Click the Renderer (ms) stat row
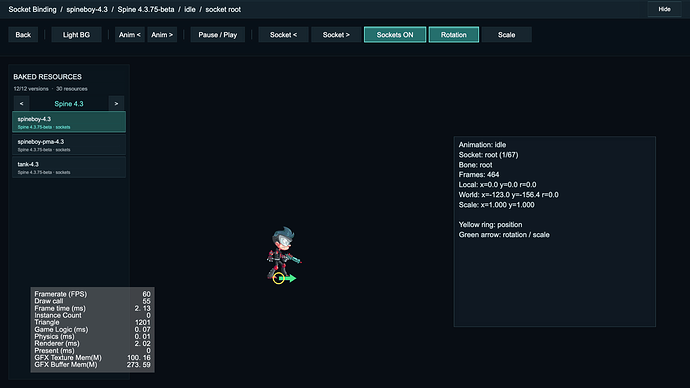Image resolution: width=690 pixels, height=388 pixels. click(x=92, y=344)
